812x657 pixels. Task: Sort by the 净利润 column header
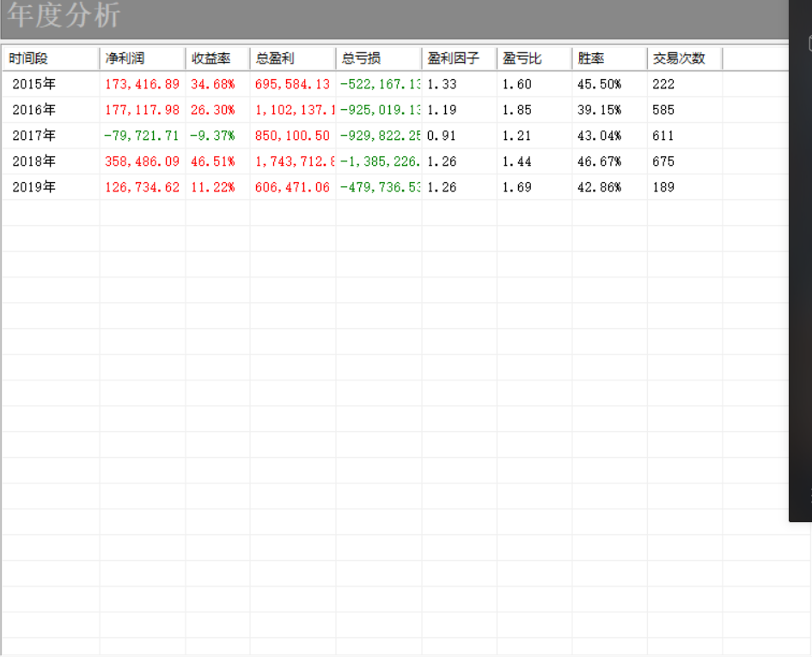click(x=143, y=58)
